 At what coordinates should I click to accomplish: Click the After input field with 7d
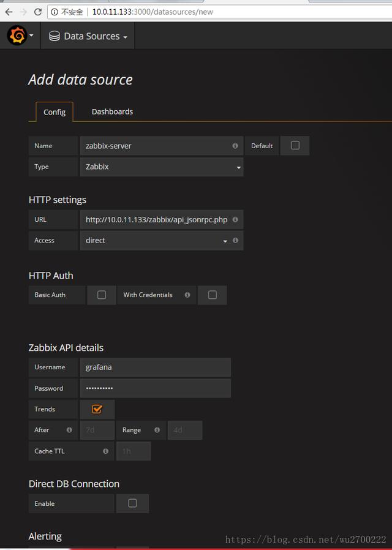point(97,430)
